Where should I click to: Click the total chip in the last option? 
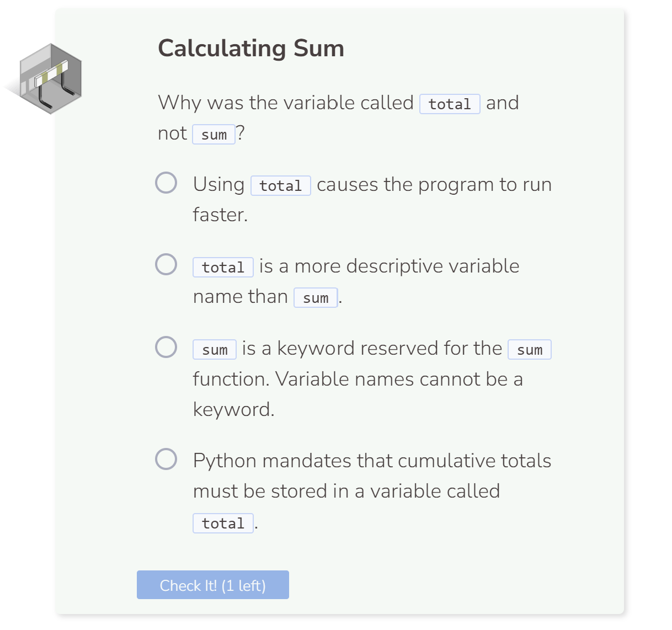223,523
